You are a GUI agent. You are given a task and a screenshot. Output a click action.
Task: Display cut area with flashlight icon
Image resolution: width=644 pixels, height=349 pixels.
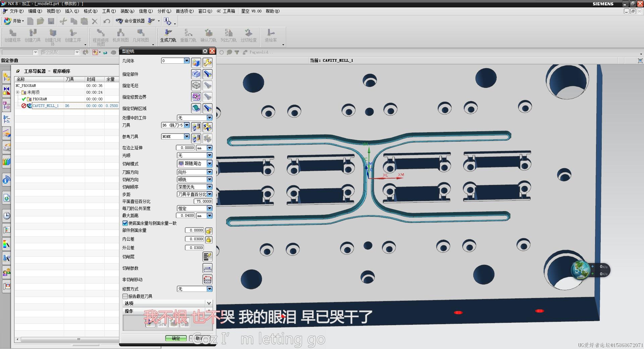[208, 108]
